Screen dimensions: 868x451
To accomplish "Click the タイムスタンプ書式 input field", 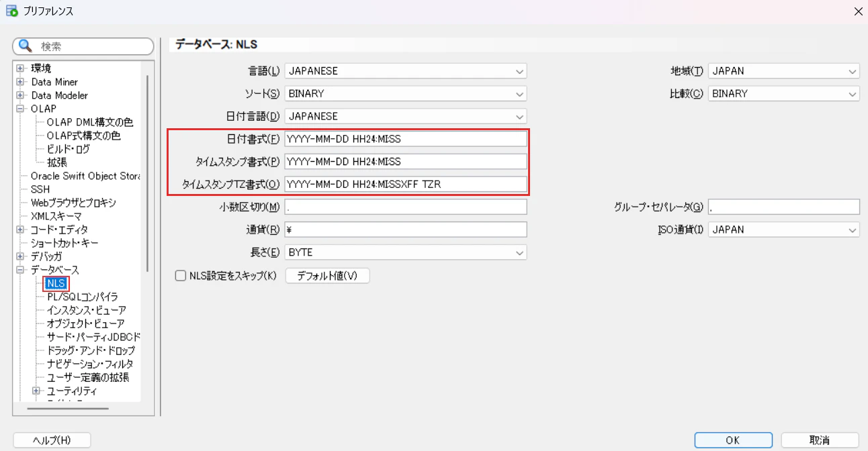I will [x=406, y=162].
